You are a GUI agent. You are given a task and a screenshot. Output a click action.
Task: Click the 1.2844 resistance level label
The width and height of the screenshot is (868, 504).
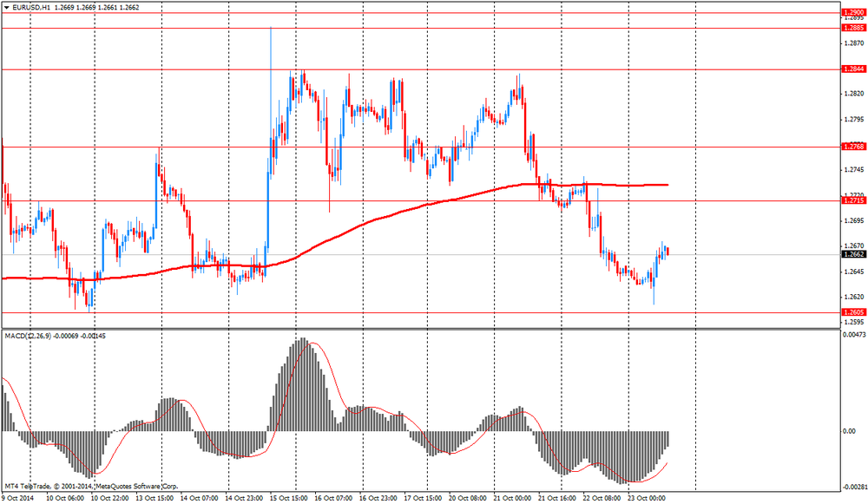click(x=853, y=69)
